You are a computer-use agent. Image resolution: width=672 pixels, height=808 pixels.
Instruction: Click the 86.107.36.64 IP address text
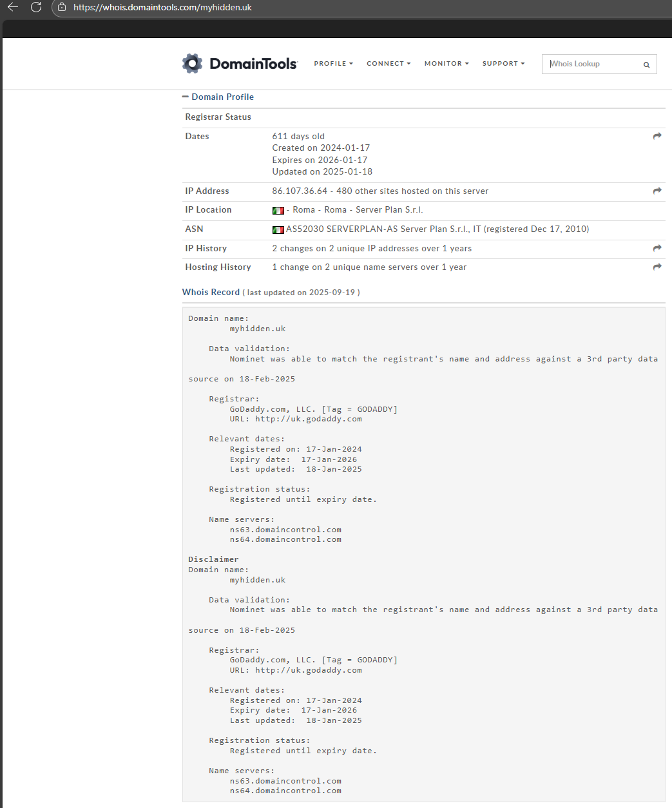pos(300,191)
